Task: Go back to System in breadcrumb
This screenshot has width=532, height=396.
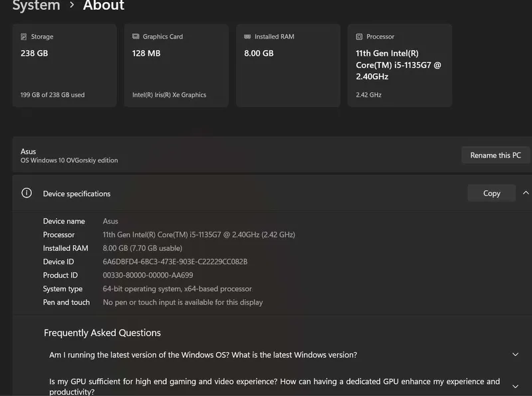Action: pyautogui.click(x=36, y=5)
